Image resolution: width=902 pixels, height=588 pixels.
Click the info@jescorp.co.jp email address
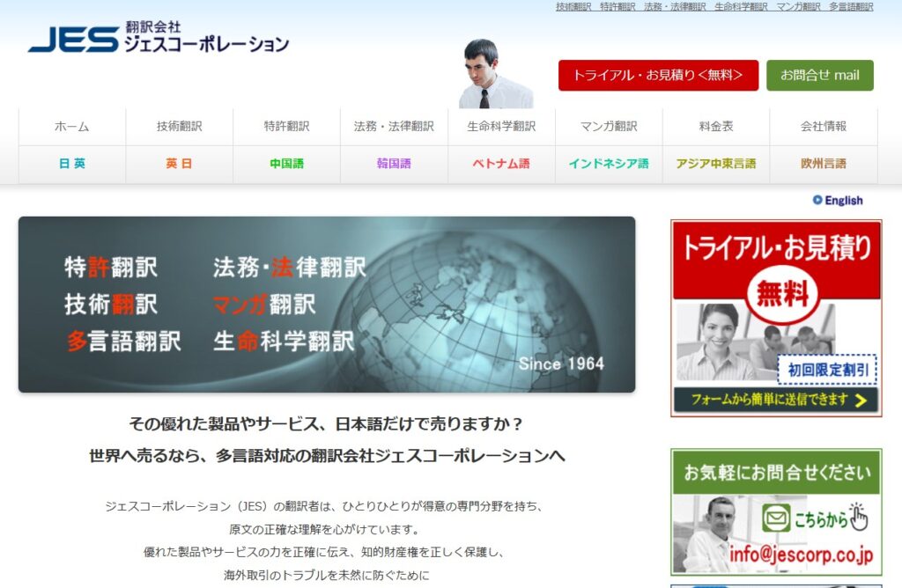(x=801, y=555)
